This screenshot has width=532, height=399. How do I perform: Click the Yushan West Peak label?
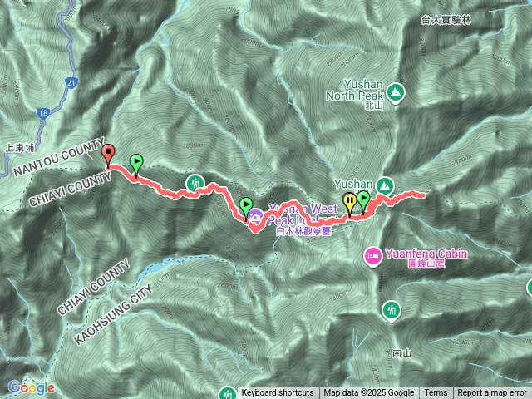click(x=303, y=214)
